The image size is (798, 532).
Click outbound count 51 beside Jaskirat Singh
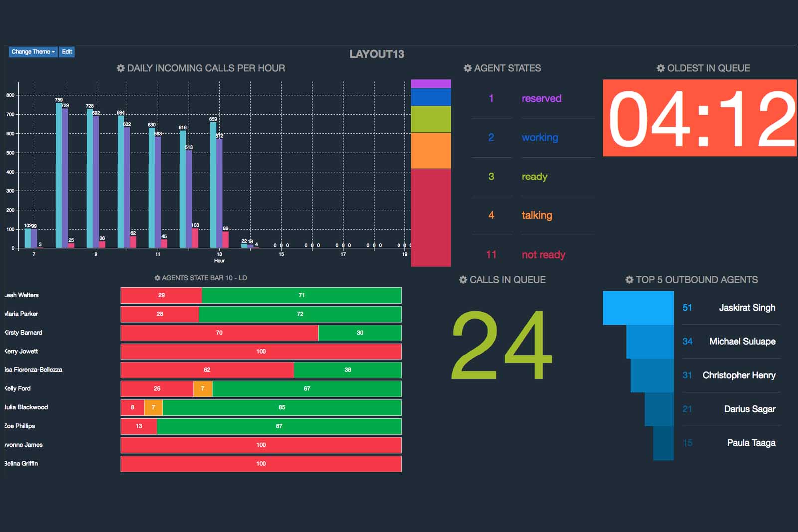point(687,308)
